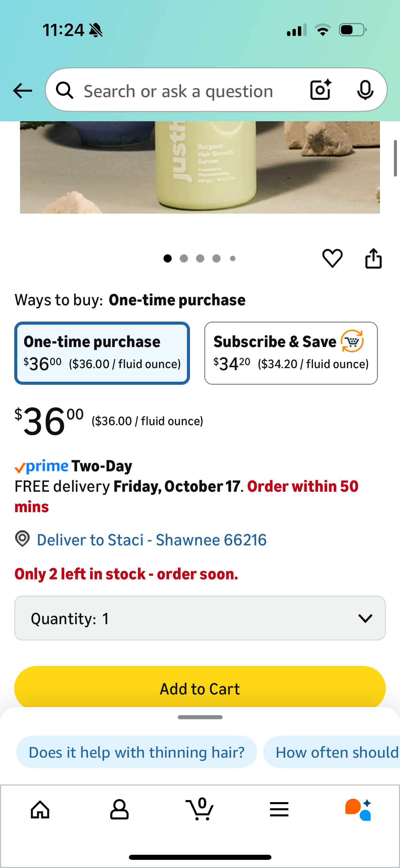
Task: Ask "Does it help with thinning hair?"
Action: [136, 752]
